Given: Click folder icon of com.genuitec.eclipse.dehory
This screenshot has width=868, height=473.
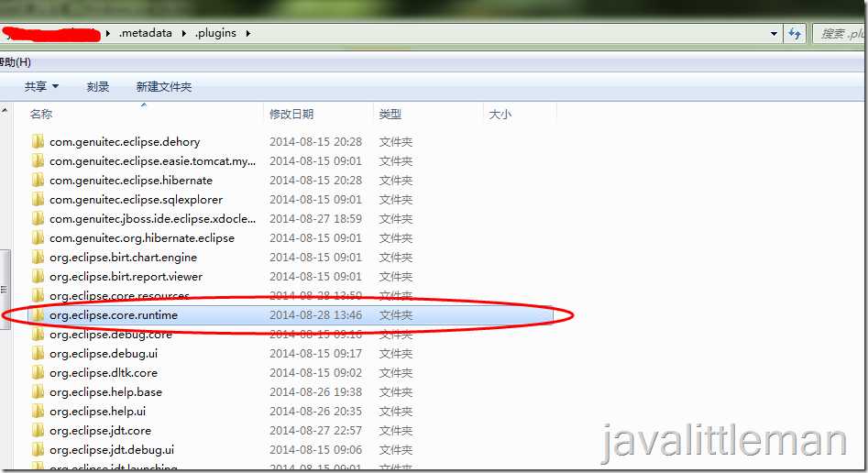Looking at the screenshot, I should [x=38, y=142].
